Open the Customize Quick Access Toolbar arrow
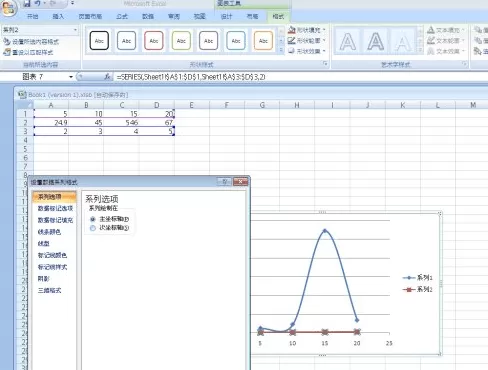 point(72,4)
